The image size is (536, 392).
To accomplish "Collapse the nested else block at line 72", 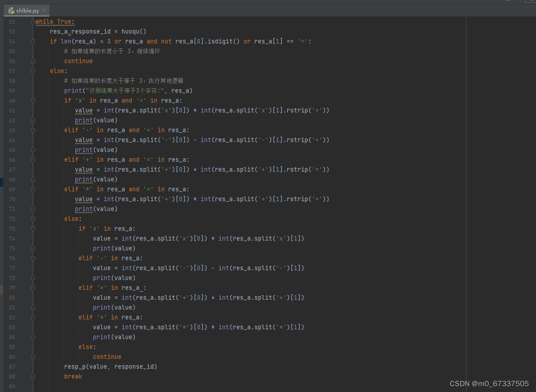I will (x=32, y=219).
